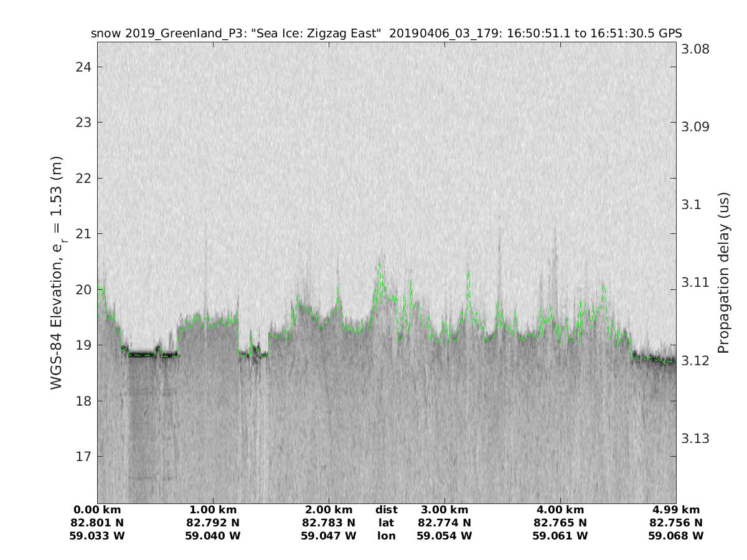
Task: Click the "Propagation delay (us)" axis label
Action: 723,273
